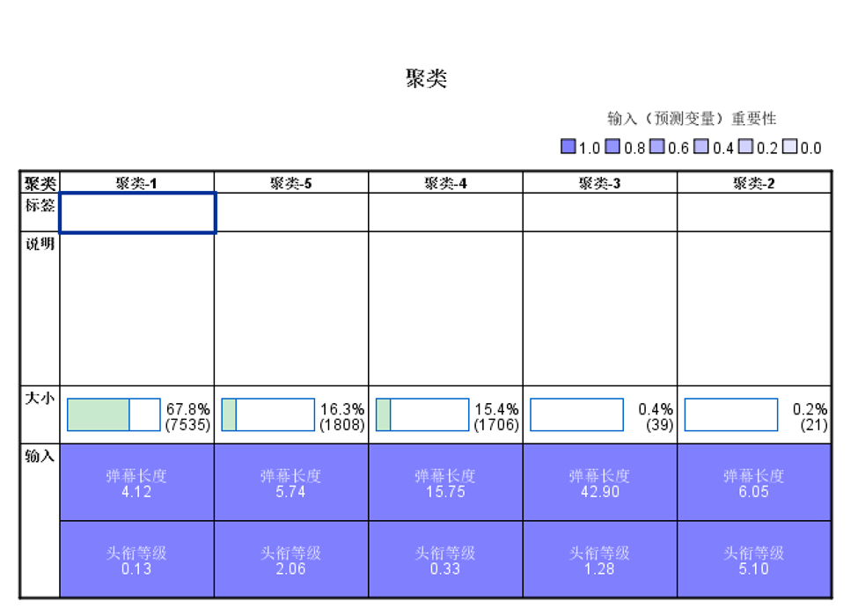
Task: Select the 聚类-2 column header
Action: click(x=754, y=183)
